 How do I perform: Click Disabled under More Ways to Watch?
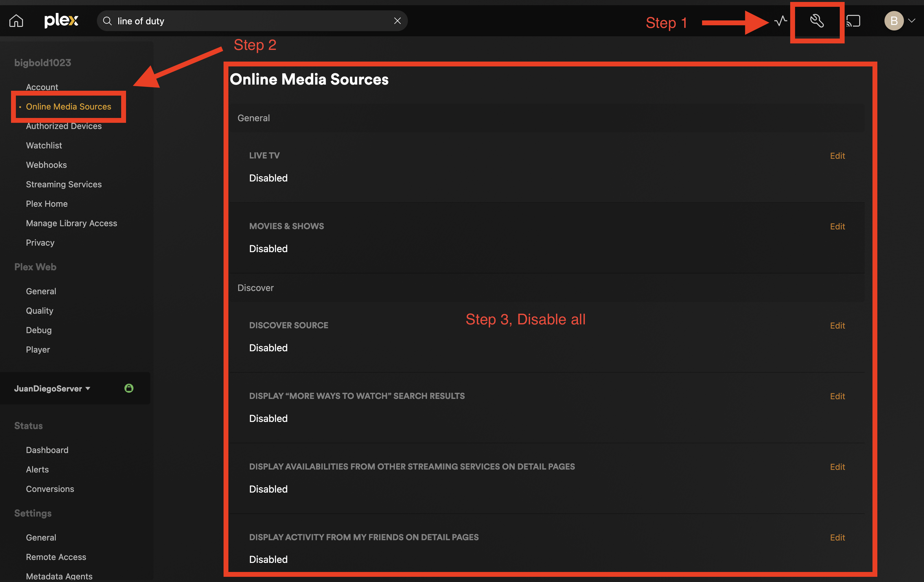point(268,418)
